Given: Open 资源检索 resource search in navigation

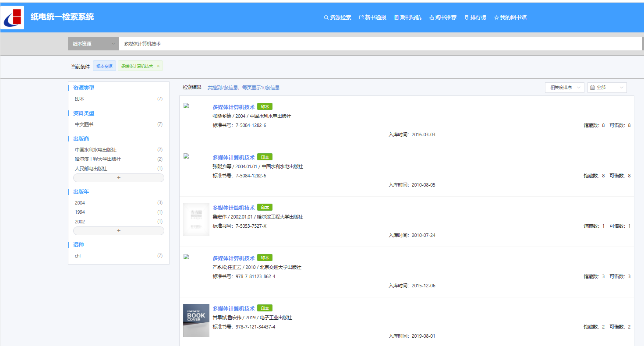Looking at the screenshot, I should point(337,18).
